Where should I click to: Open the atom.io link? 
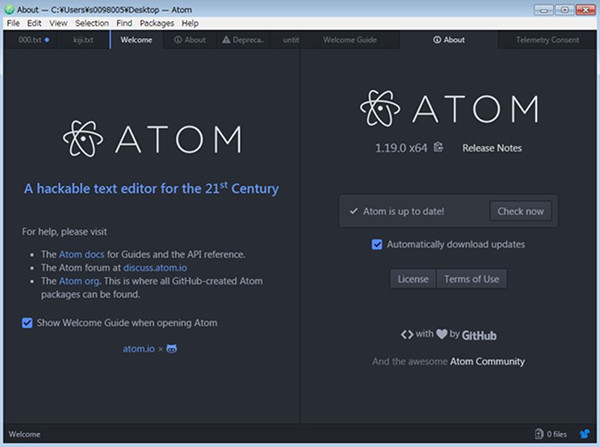139,349
